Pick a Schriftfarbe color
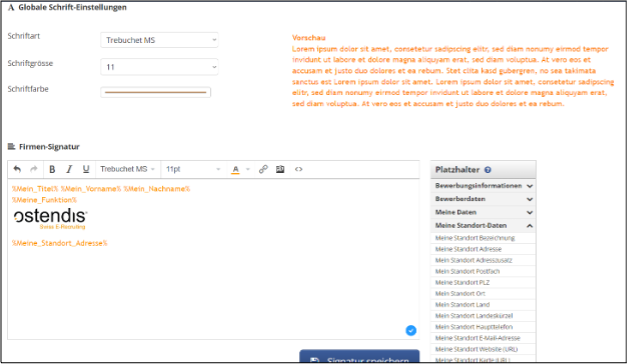The width and height of the screenshot is (628, 364). 155,92
